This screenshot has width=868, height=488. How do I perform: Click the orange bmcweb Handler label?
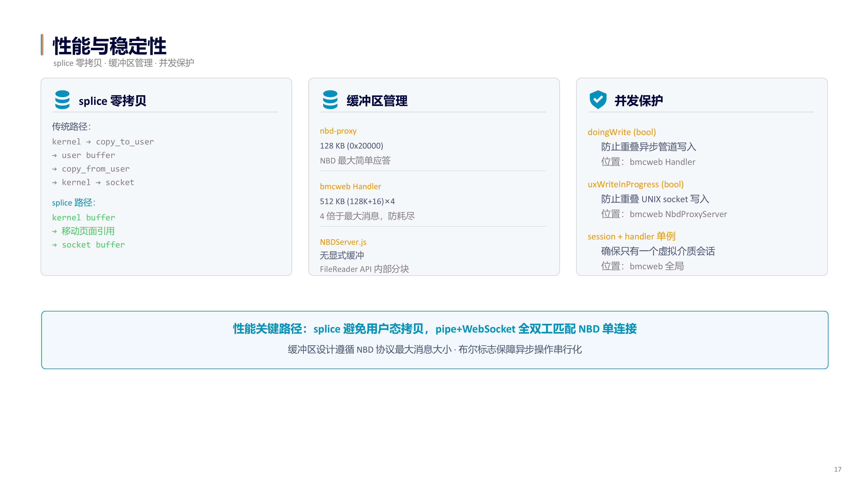(x=350, y=186)
